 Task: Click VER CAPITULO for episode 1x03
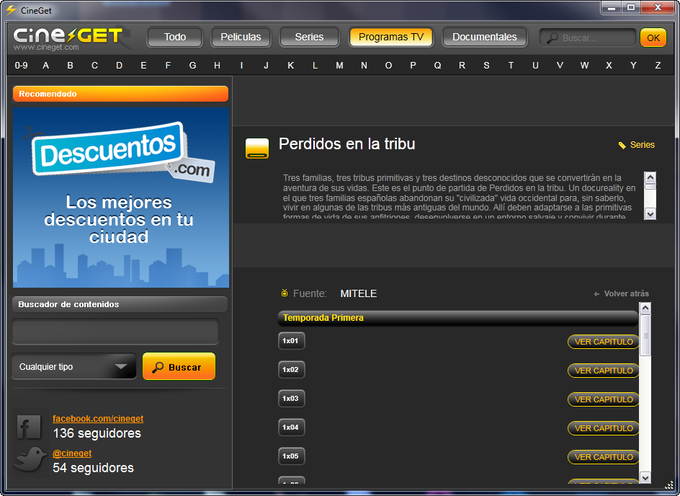[603, 399]
